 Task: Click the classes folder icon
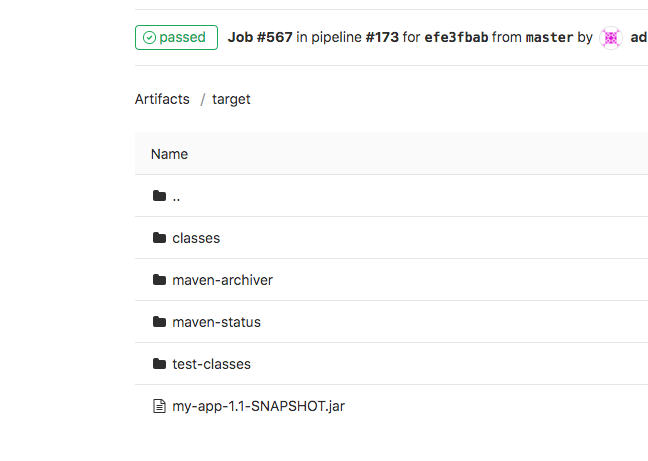click(x=160, y=238)
